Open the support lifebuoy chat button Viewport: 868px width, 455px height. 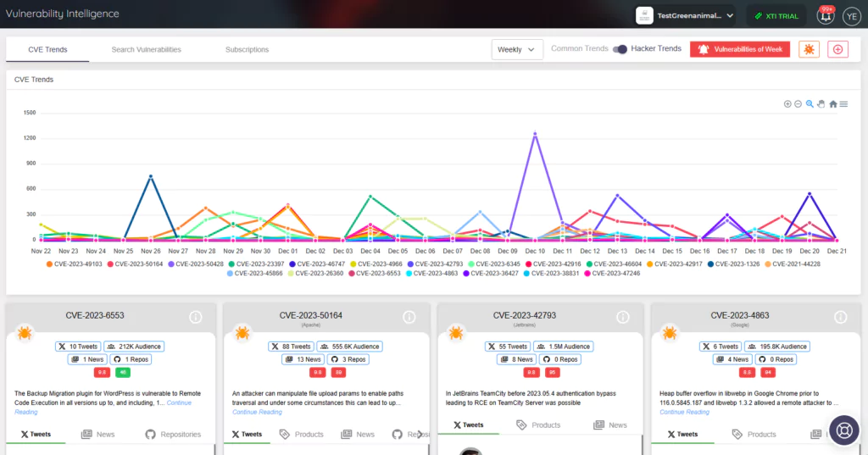tap(844, 430)
